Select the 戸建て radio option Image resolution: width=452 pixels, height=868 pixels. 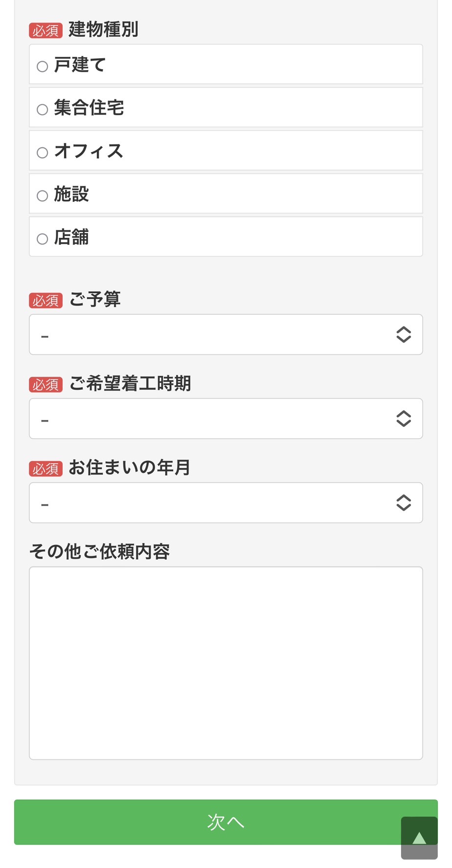tap(42, 66)
